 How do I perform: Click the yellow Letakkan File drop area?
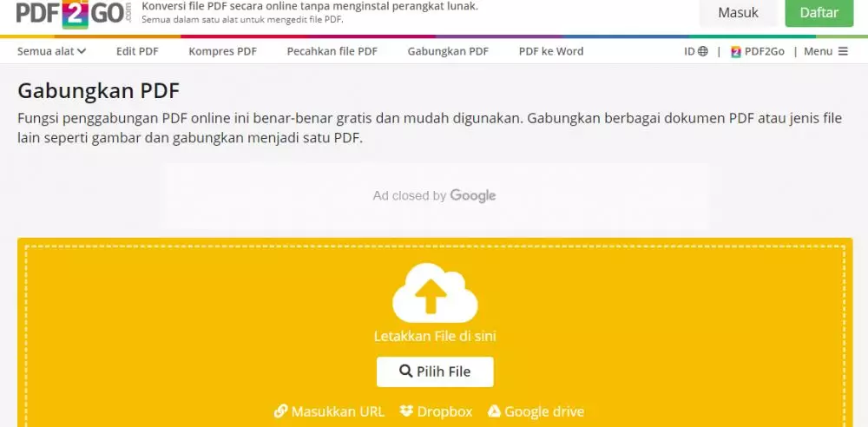(435, 333)
